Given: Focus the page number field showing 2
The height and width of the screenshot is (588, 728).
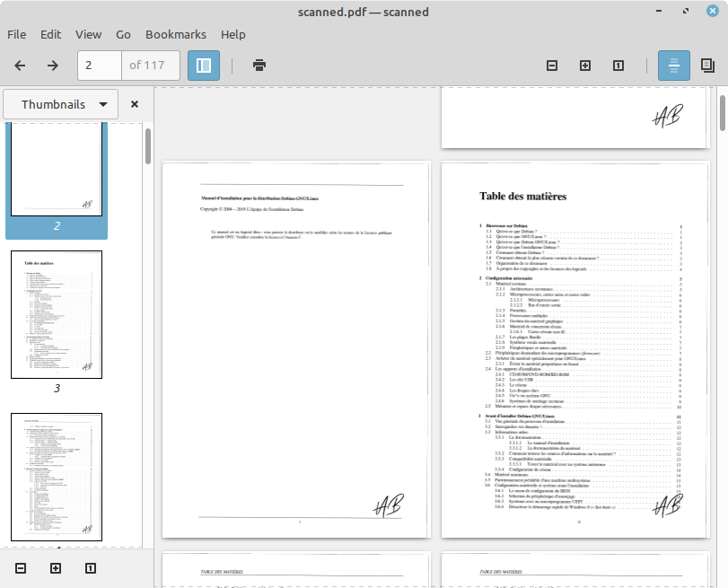Looking at the screenshot, I should (x=100, y=66).
